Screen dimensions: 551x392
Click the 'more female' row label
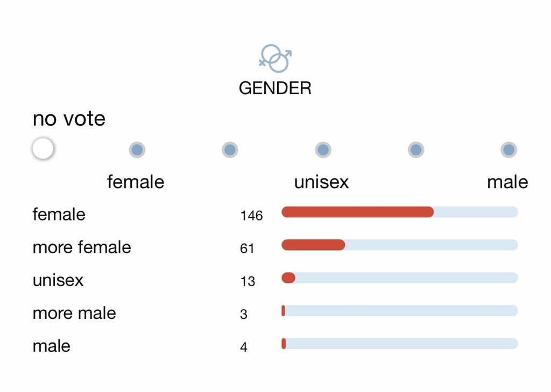coord(82,247)
